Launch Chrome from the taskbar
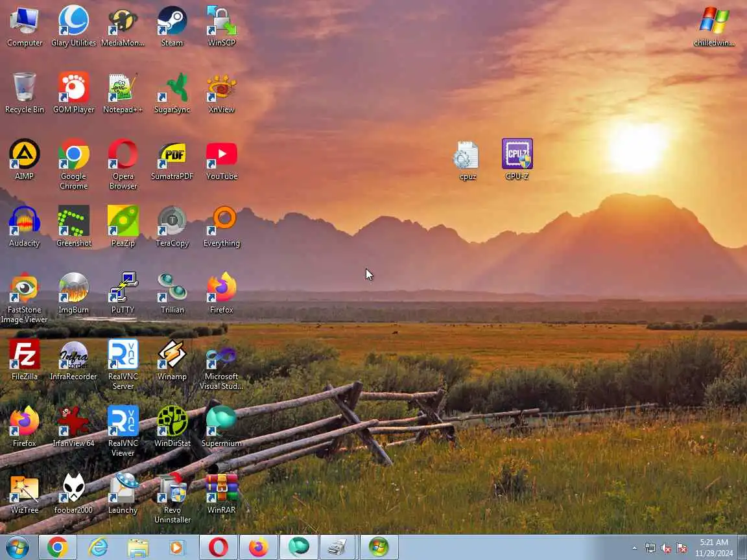The height and width of the screenshot is (560, 747). point(57,547)
